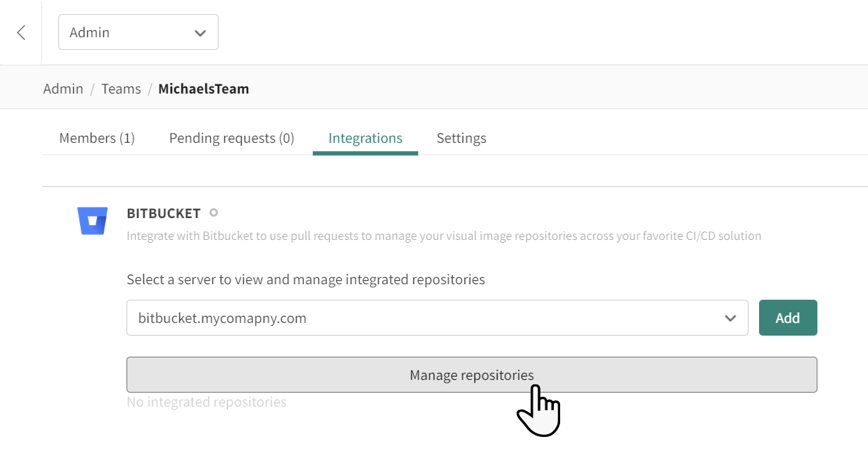Click the Bitbucket logo icon
The image size is (868, 451).
(x=92, y=221)
